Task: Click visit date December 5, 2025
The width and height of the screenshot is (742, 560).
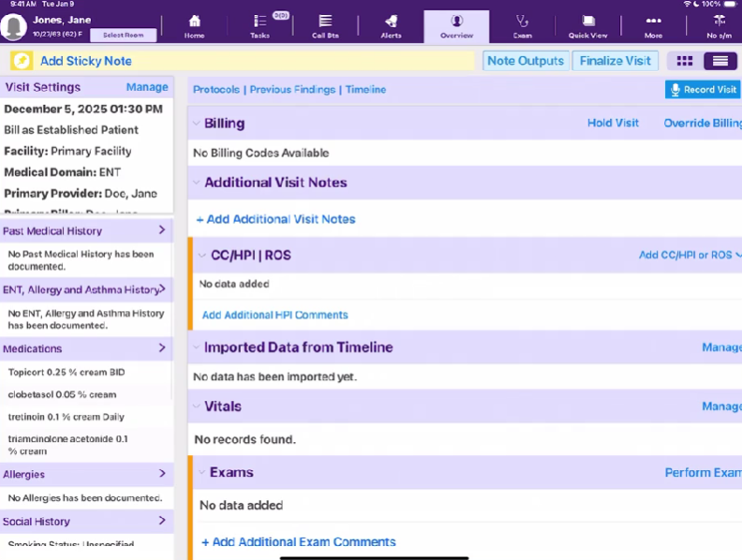Action: (83, 109)
